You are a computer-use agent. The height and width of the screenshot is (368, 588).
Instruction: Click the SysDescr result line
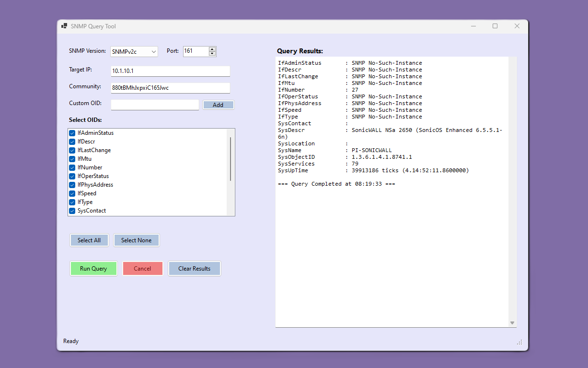pyautogui.click(x=391, y=133)
